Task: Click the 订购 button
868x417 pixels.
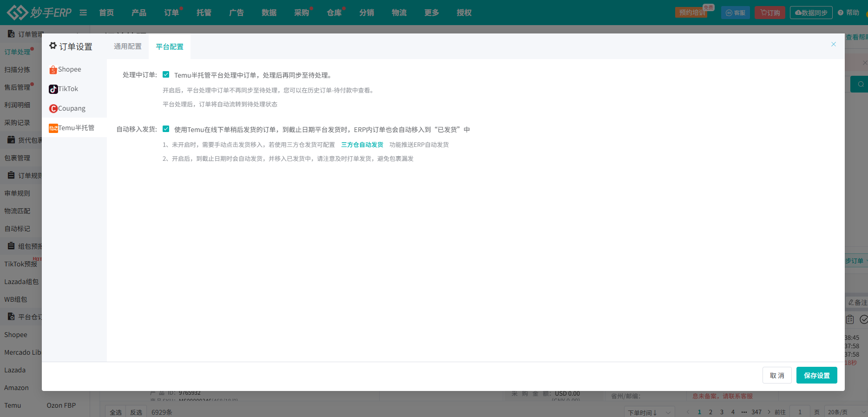Action: point(770,13)
